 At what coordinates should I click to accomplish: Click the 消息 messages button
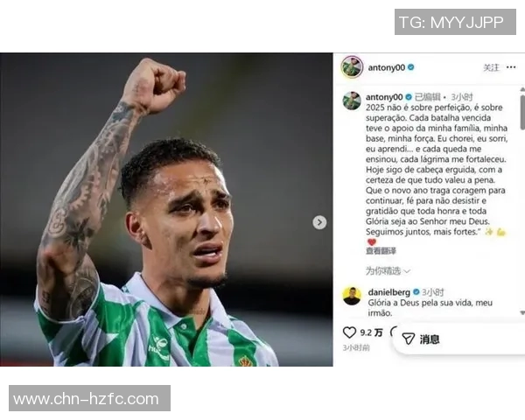click(x=430, y=339)
